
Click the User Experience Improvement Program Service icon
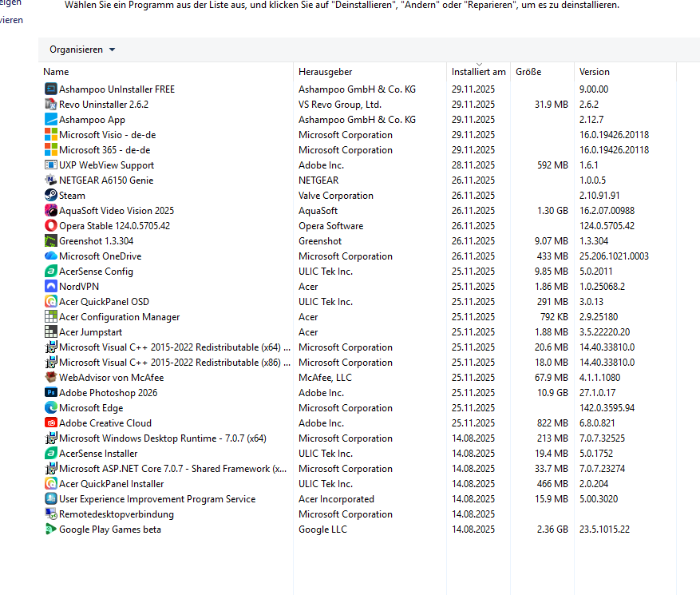(x=51, y=499)
